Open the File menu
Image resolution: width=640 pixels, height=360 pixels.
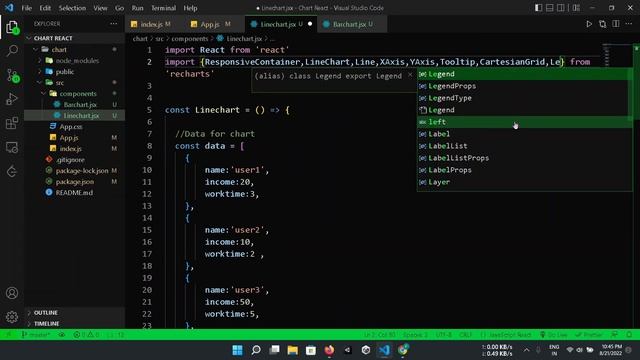click(27, 8)
